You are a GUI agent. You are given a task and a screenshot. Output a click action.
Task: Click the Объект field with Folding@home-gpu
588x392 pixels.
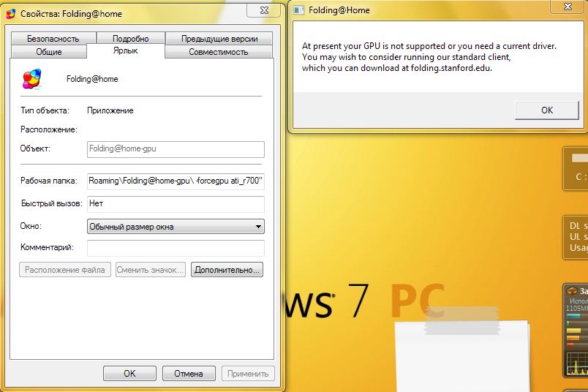pos(176,149)
